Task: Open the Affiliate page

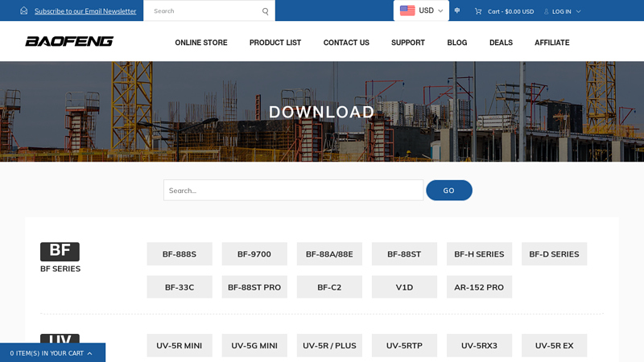Action: pyautogui.click(x=552, y=43)
